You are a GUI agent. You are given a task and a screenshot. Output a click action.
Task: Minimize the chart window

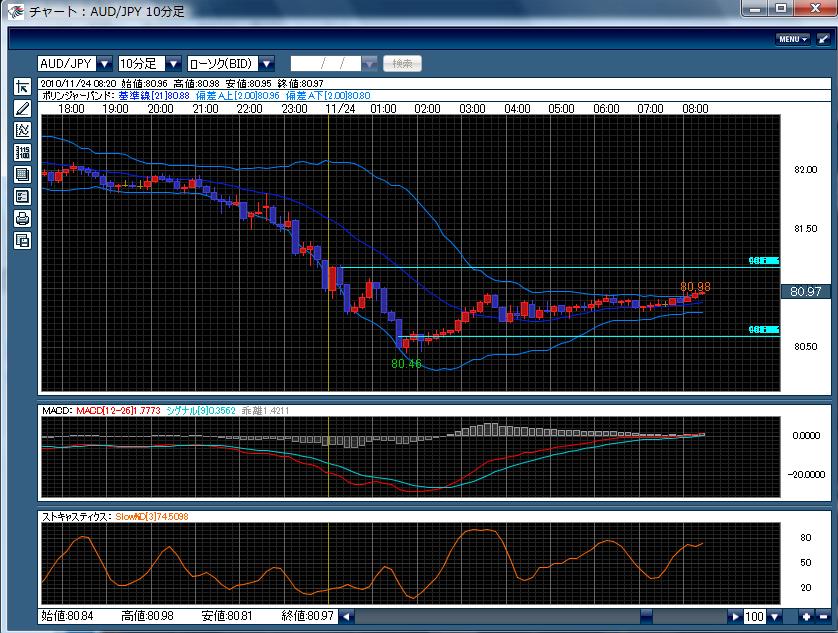coord(755,9)
